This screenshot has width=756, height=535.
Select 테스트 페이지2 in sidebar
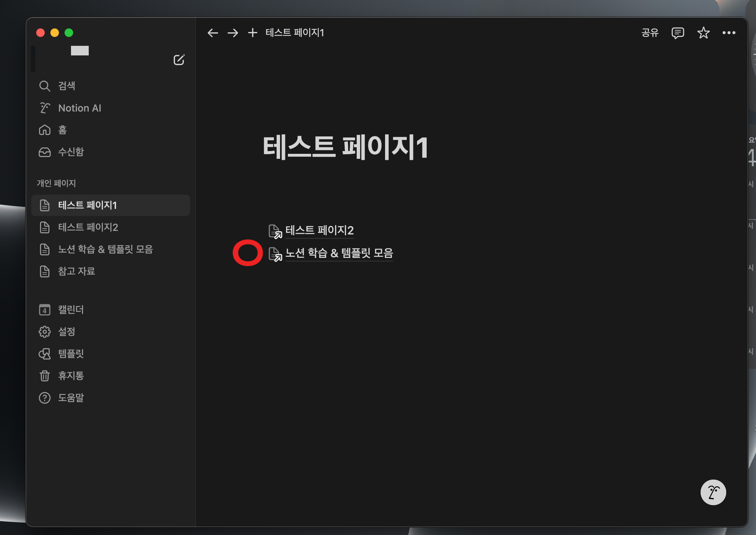tap(88, 227)
